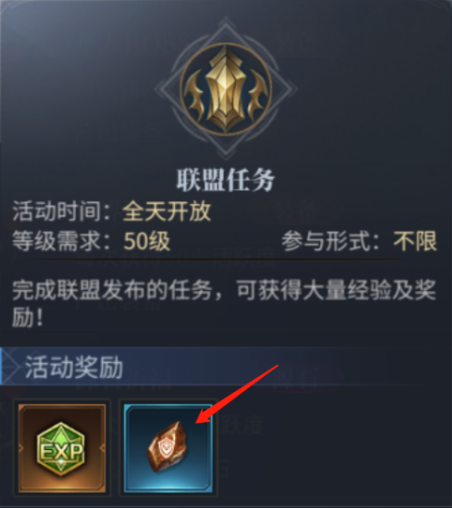The image size is (452, 508).
Task: Click the left golden wing of emblem
Action: point(195,96)
